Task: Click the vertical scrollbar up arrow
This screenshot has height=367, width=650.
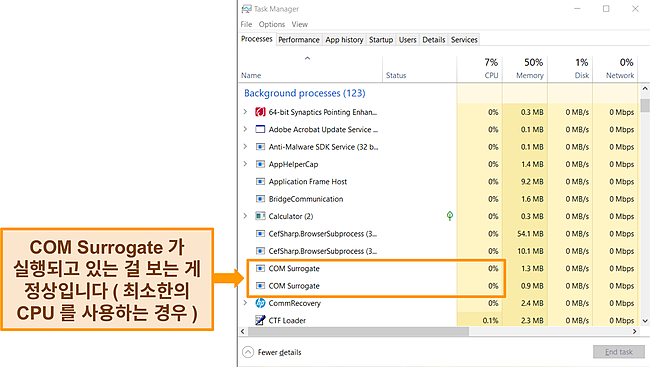Action: [x=645, y=89]
